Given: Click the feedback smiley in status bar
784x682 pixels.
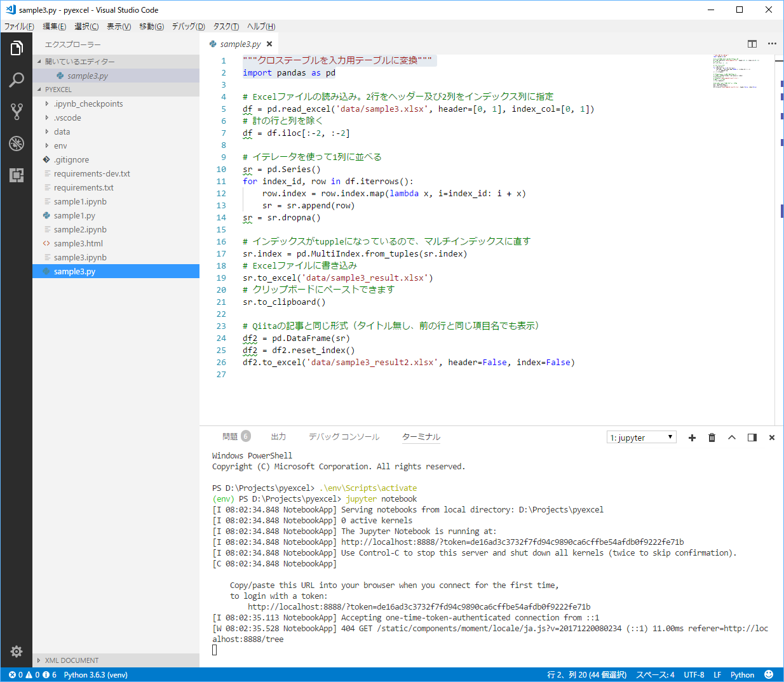Looking at the screenshot, I should click(x=769, y=674).
